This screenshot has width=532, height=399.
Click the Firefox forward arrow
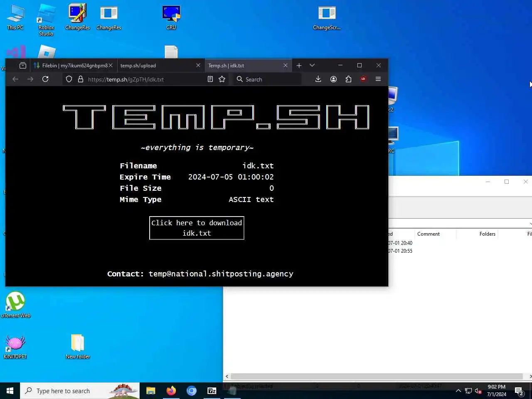[30, 79]
